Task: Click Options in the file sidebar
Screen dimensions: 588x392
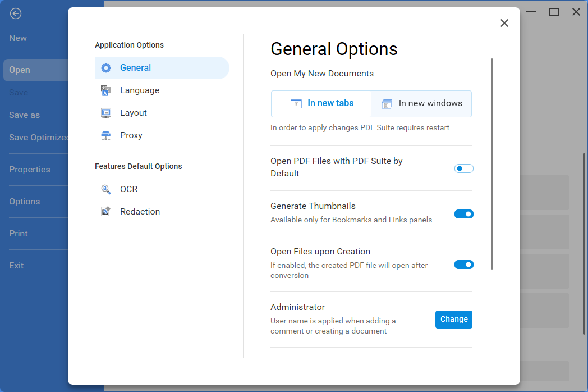Action: [24, 202]
